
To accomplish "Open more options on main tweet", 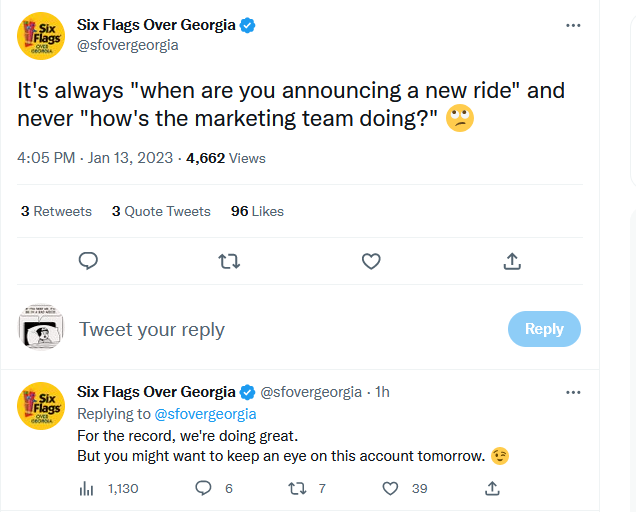I will coord(573,26).
